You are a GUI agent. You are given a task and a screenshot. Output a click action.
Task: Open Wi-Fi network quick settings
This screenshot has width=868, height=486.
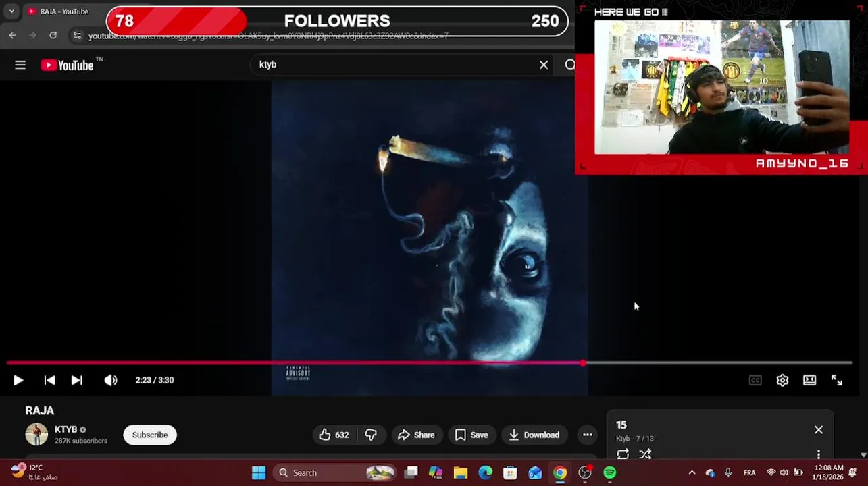(x=771, y=473)
